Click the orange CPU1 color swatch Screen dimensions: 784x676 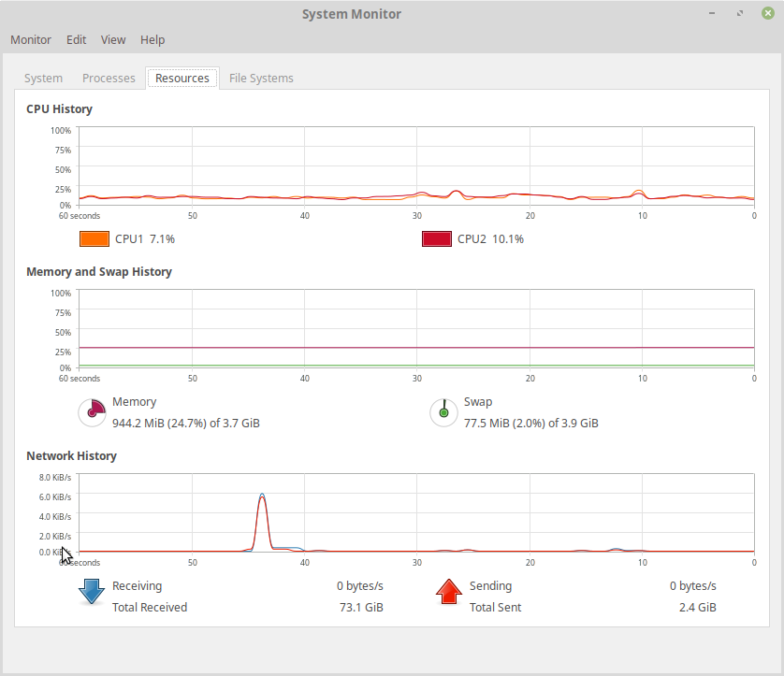pyautogui.click(x=94, y=238)
